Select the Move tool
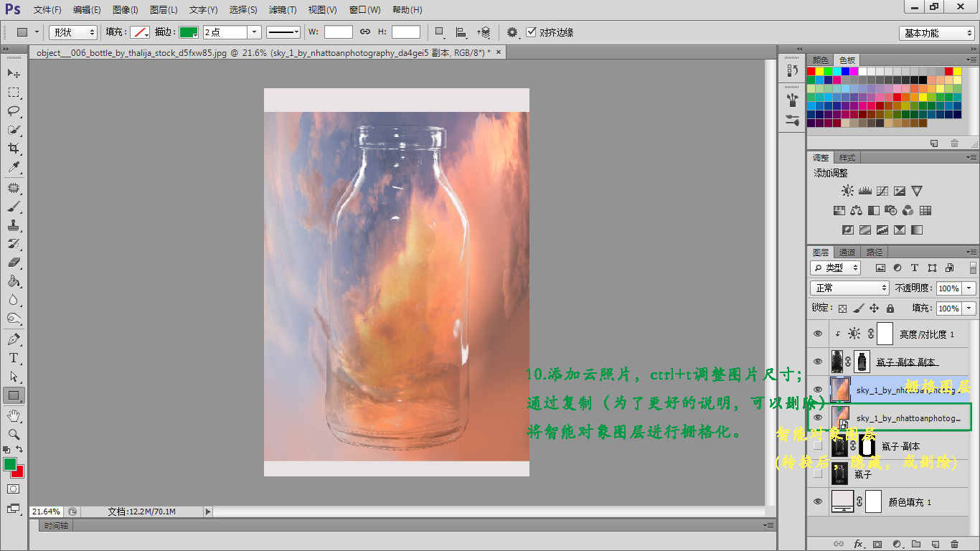 [14, 74]
